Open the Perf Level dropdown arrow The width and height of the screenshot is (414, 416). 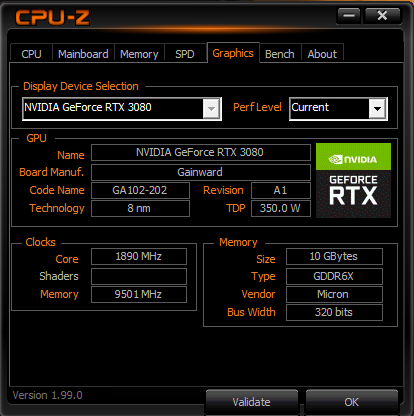point(377,109)
